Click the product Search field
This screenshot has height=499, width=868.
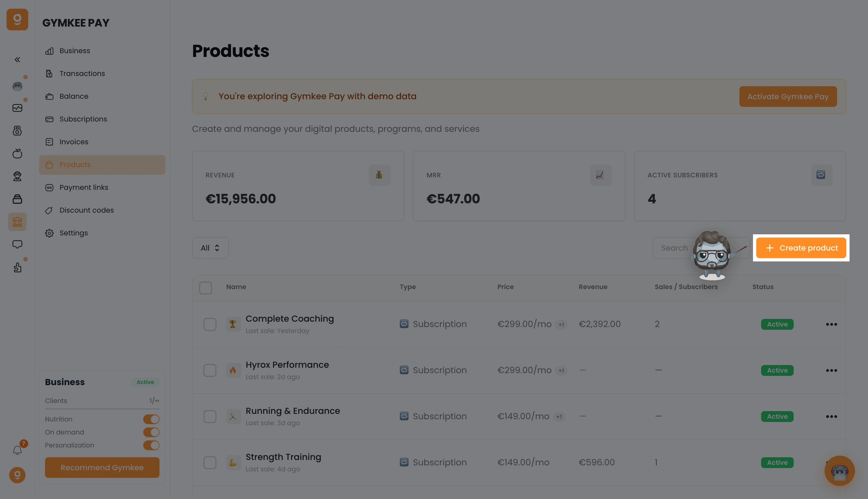coord(701,248)
